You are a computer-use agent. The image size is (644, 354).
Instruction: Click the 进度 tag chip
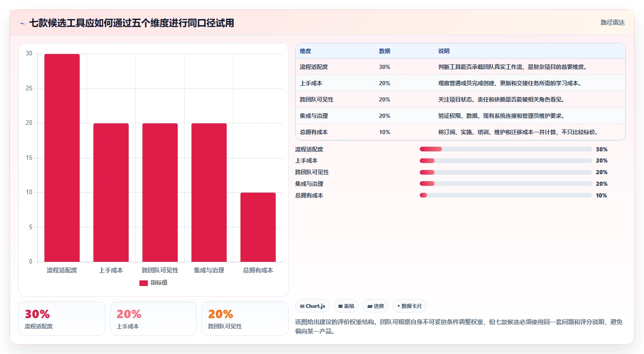coord(375,306)
